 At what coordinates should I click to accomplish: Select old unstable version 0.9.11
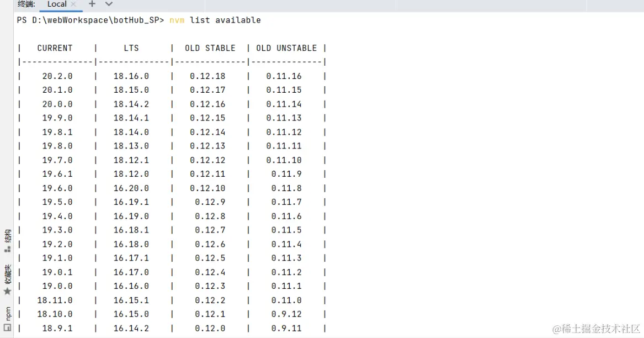point(286,328)
